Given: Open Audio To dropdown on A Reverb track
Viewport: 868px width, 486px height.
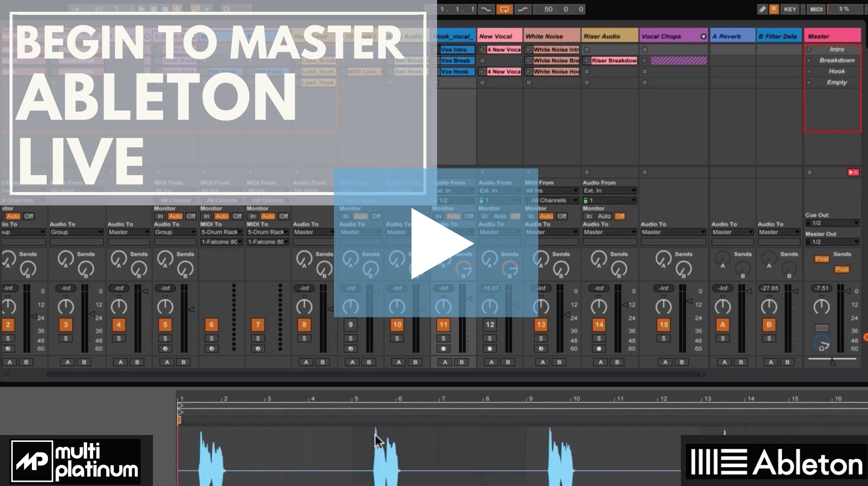Looking at the screenshot, I should 733,232.
